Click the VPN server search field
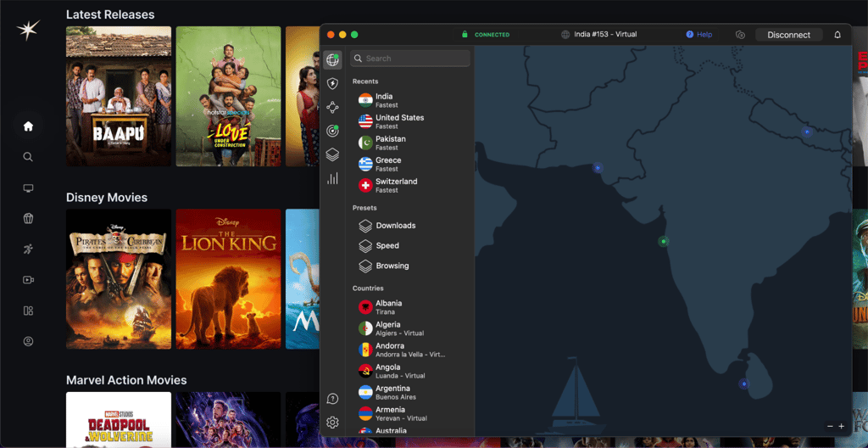The height and width of the screenshot is (448, 868). 410,59
